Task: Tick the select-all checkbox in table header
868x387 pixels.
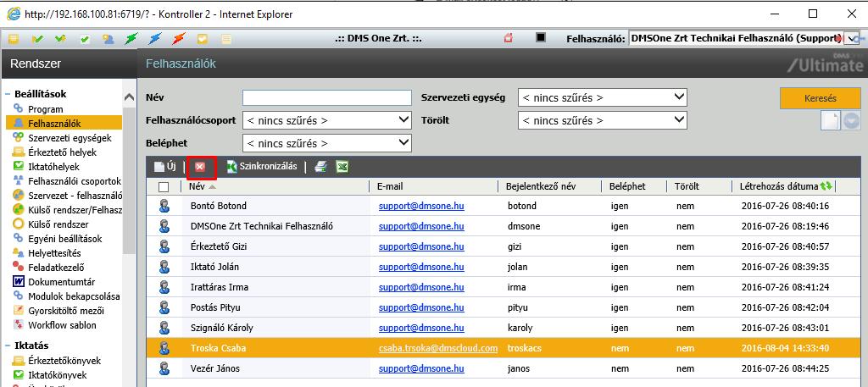Action: pyautogui.click(x=164, y=187)
